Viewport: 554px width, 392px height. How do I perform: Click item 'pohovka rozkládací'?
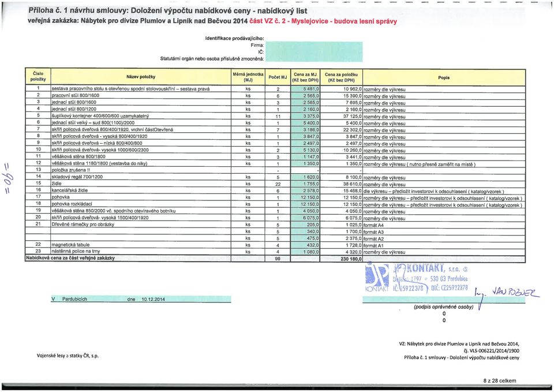(72, 204)
